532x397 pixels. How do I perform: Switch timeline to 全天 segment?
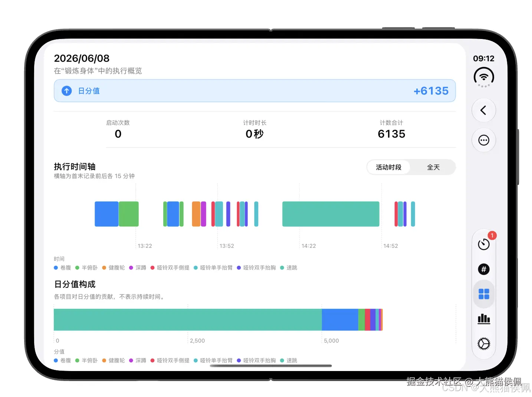(x=433, y=167)
